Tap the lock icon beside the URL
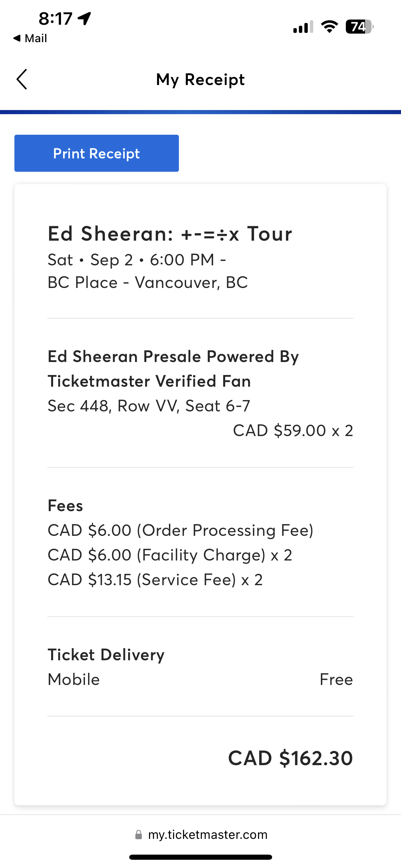Screen dimensions: 401x868 tap(138, 834)
